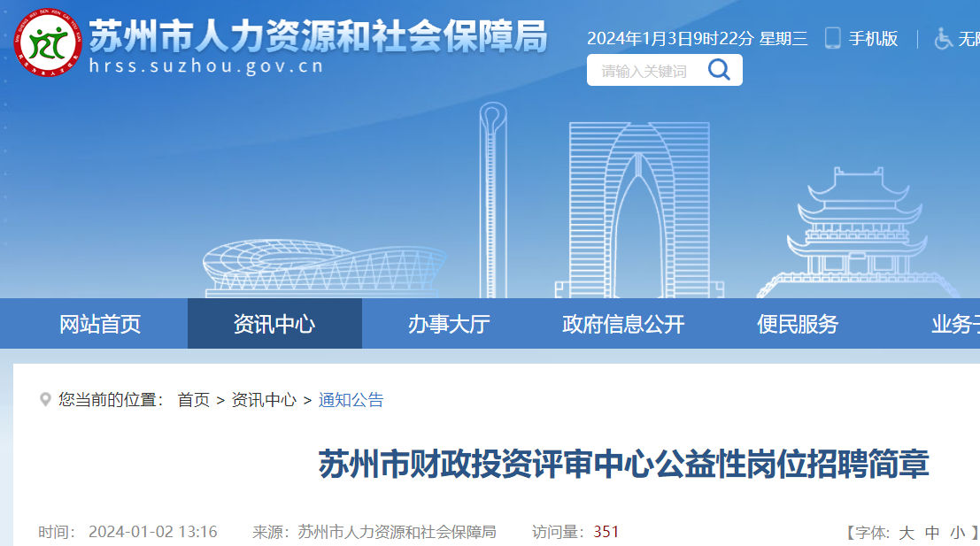Click the 苏州市人力资源和社会保障局 site title
Image resolution: width=980 pixels, height=546 pixels.
coord(318,36)
